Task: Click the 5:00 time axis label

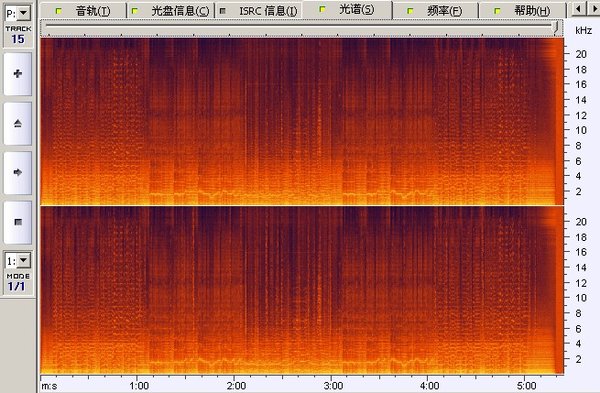Action: tap(526, 385)
